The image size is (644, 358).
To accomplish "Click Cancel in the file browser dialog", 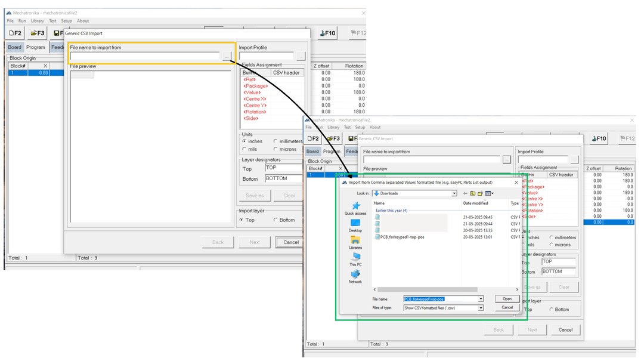I will 507,307.
